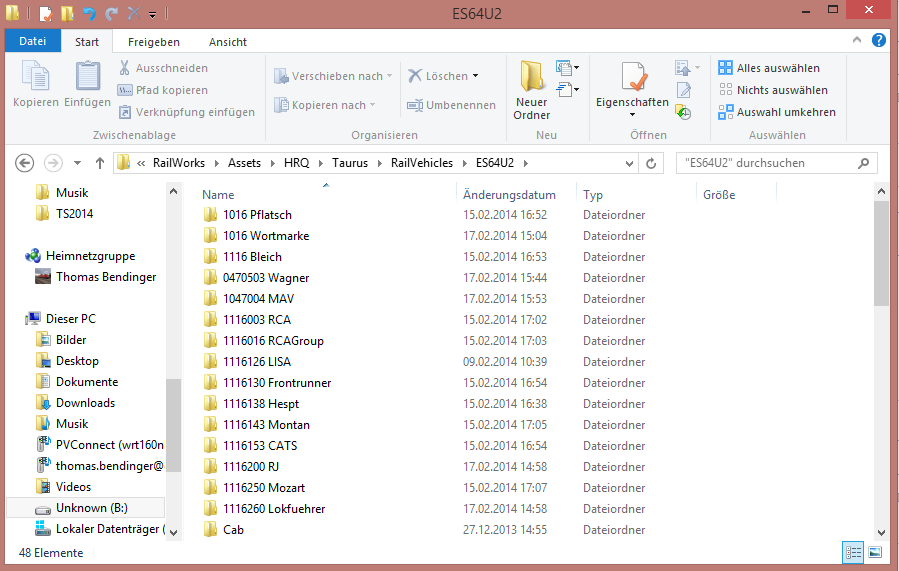Click Taurus in the address path
This screenshot has width=899, height=571.
[x=350, y=163]
